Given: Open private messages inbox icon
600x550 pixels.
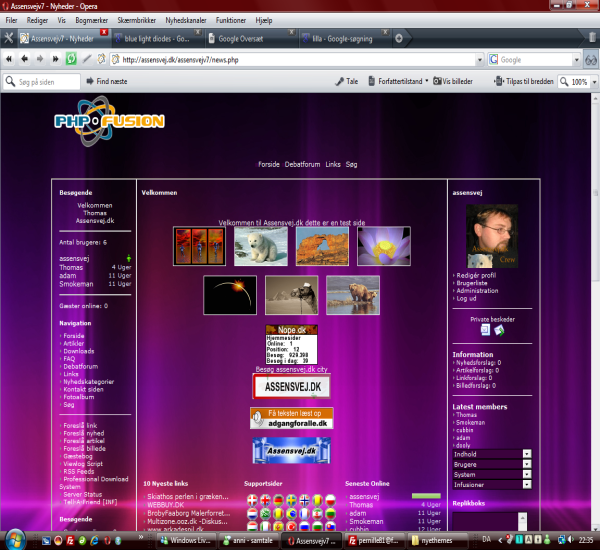Looking at the screenshot, I should click(485, 330).
